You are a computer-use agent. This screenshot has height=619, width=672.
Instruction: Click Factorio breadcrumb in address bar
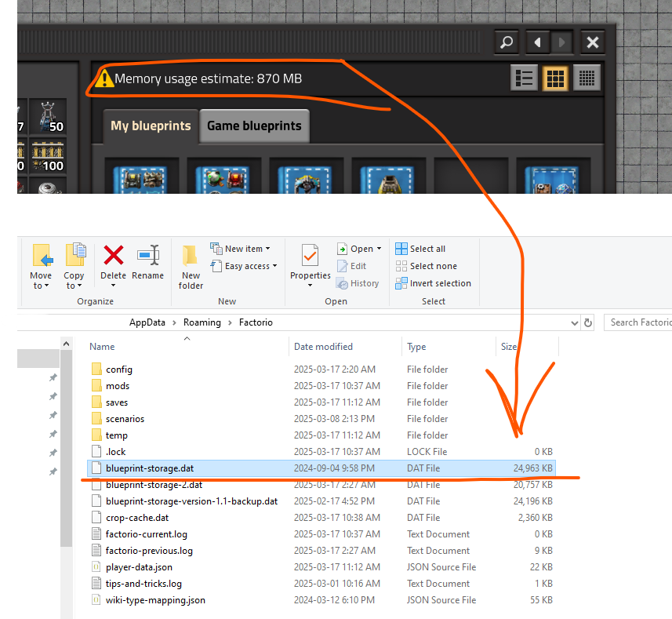pyautogui.click(x=256, y=322)
